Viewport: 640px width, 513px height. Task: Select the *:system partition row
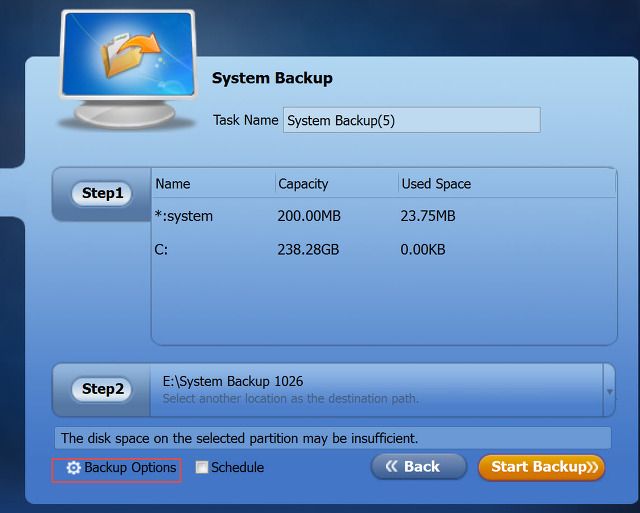point(384,216)
